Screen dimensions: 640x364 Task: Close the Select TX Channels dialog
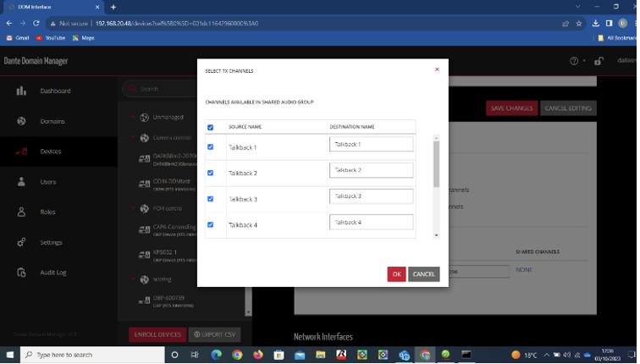pos(437,69)
